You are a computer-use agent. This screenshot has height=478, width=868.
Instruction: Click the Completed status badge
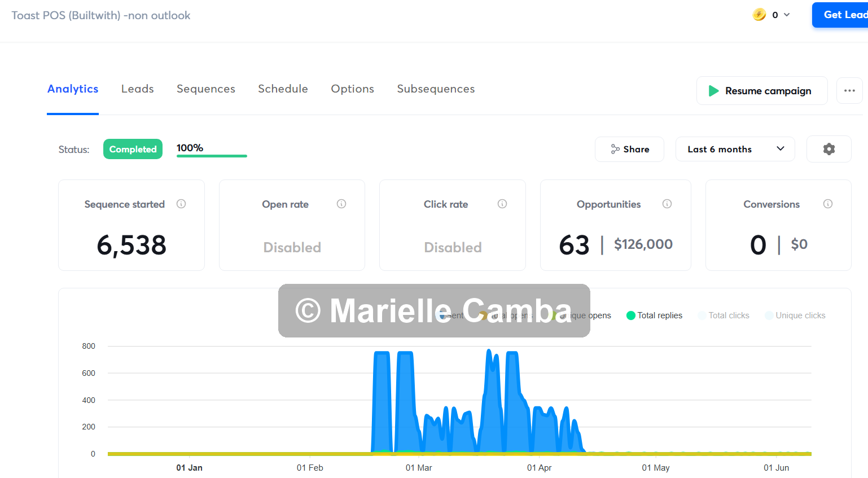pos(133,149)
